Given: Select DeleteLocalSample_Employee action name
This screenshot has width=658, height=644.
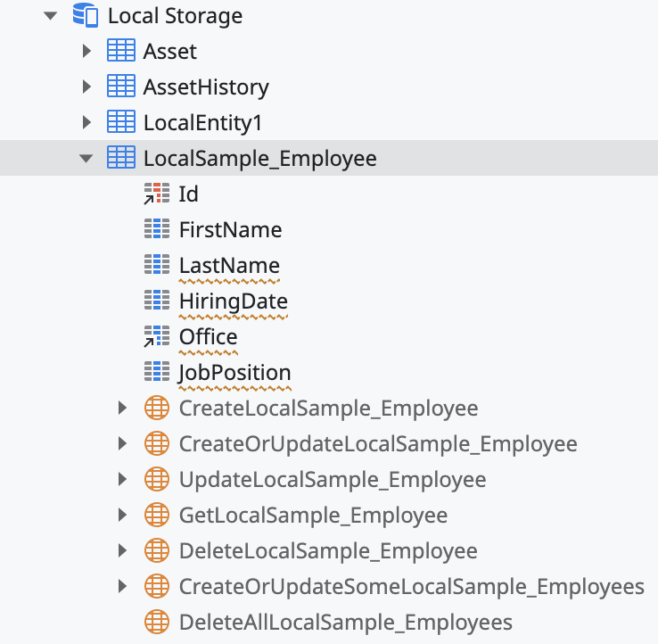Looking at the screenshot, I should click(328, 552).
